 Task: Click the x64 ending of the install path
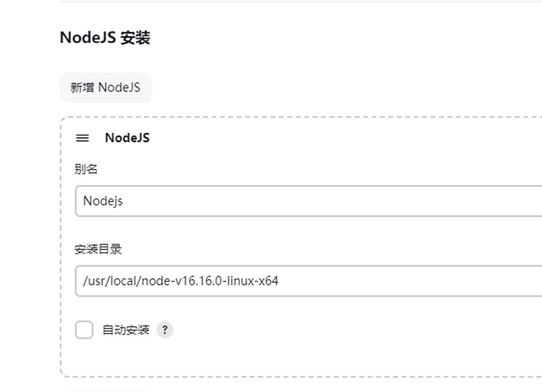(269, 281)
